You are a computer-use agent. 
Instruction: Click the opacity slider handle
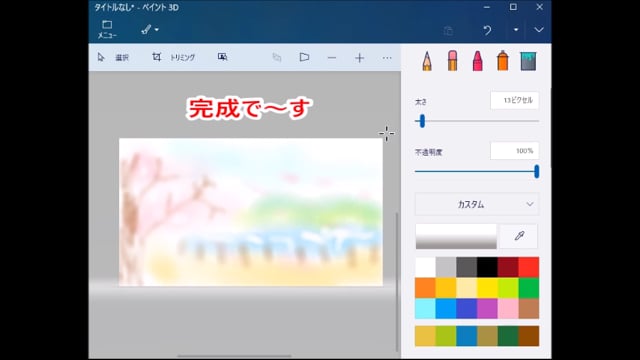coord(536,171)
